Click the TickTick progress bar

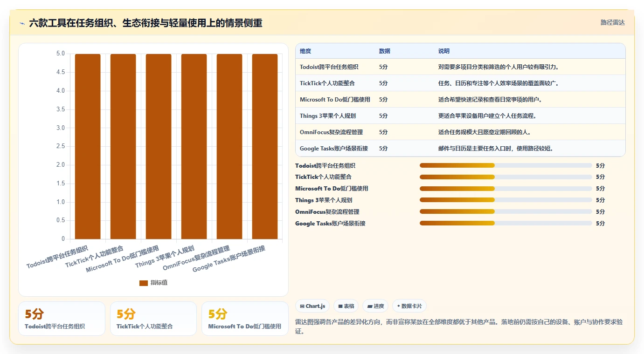pos(506,177)
